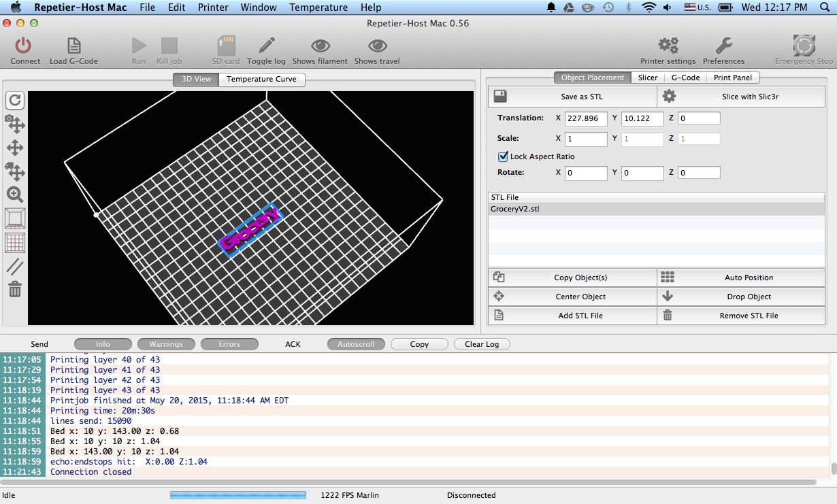The width and height of the screenshot is (837, 504).
Task: Toggle the ACK log filter
Action: (x=293, y=344)
